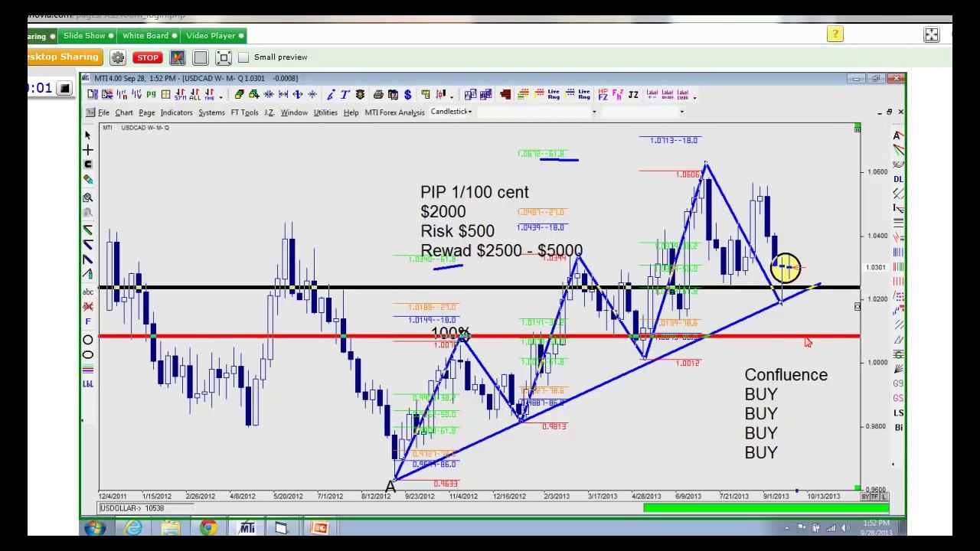Open the Systems menu

coord(211,112)
